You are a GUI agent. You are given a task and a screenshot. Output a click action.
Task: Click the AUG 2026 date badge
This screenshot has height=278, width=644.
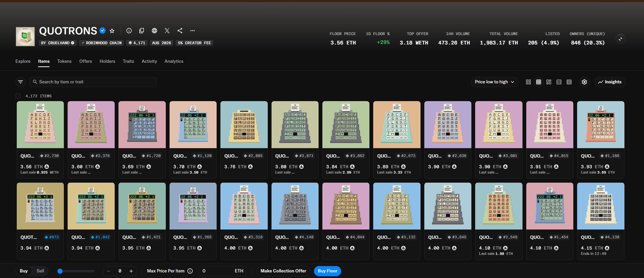coord(162,43)
